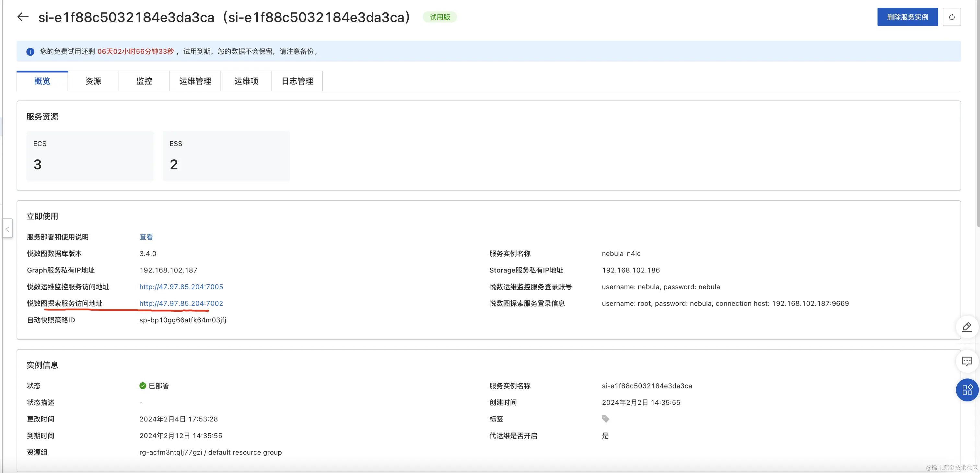
Task: Click the green deployed status check icon
Action: coord(143,386)
